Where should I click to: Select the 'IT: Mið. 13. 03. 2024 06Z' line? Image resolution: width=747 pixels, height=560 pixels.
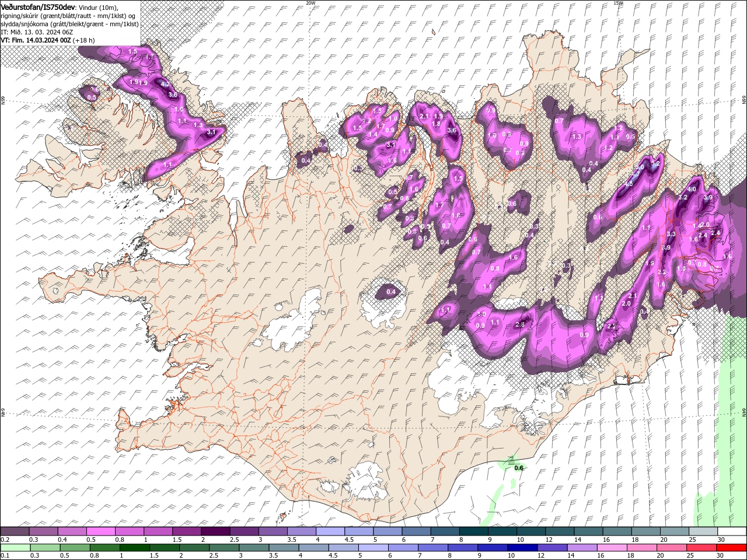37,32
